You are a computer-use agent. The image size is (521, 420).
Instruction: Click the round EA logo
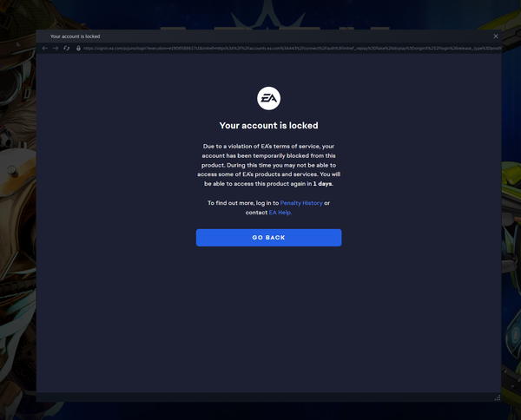tap(268, 98)
